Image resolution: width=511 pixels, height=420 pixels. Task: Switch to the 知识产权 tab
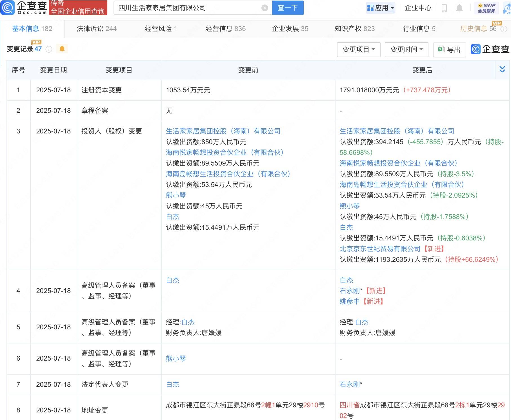tap(354, 29)
